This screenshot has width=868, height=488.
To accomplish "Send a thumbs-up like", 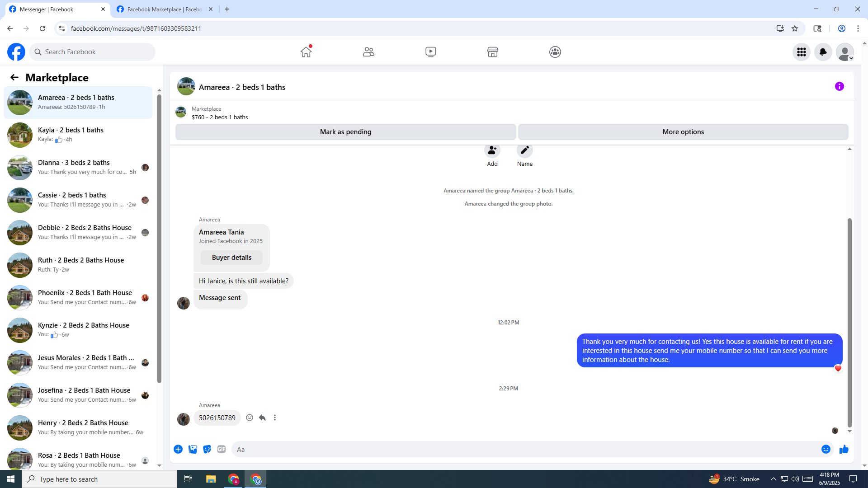I will coord(844,449).
